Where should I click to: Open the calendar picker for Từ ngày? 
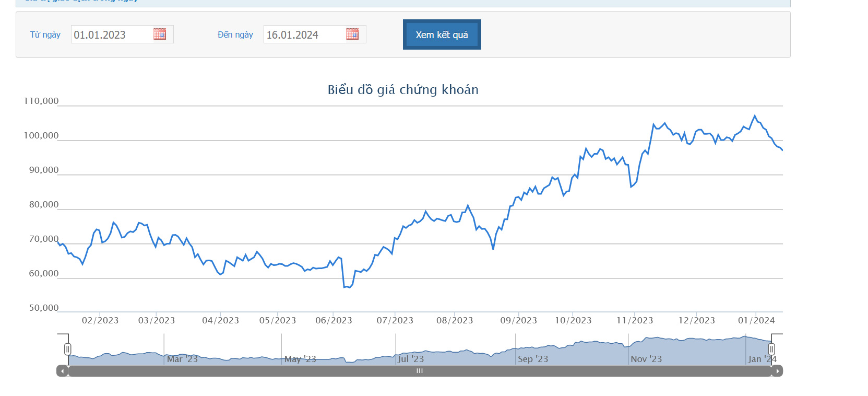pos(160,34)
